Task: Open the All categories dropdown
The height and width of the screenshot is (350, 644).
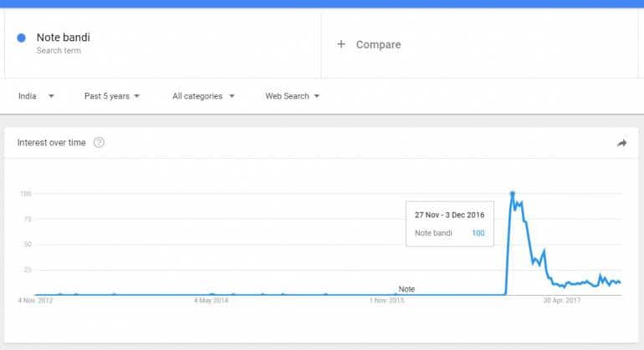Action: pyautogui.click(x=203, y=96)
